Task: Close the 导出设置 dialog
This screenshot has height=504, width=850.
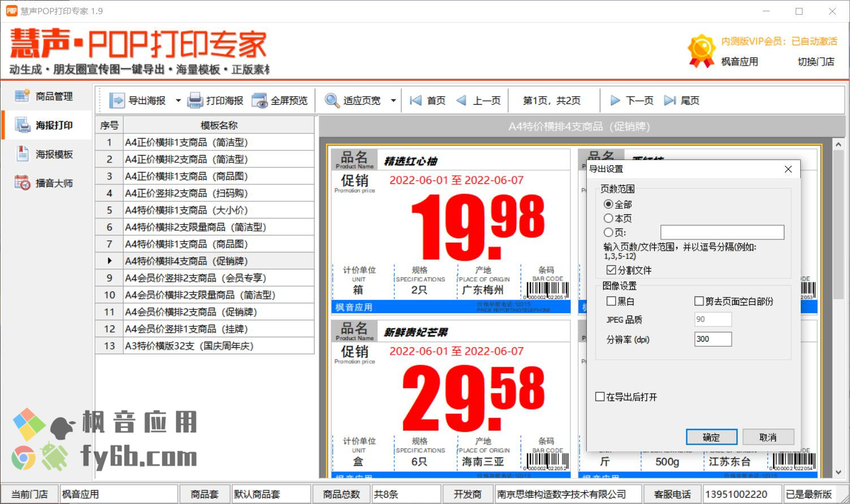Action: pyautogui.click(x=788, y=169)
